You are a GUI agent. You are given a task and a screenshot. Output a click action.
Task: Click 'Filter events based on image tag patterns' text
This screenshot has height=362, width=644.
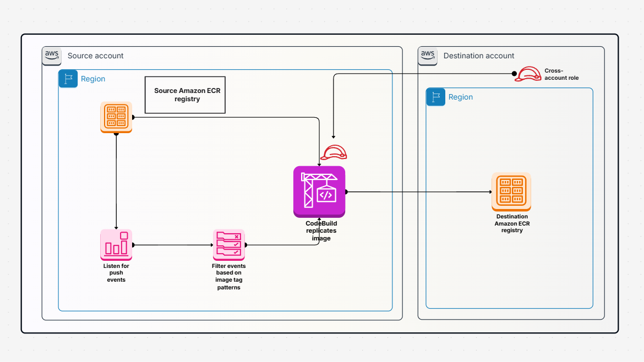point(229,277)
